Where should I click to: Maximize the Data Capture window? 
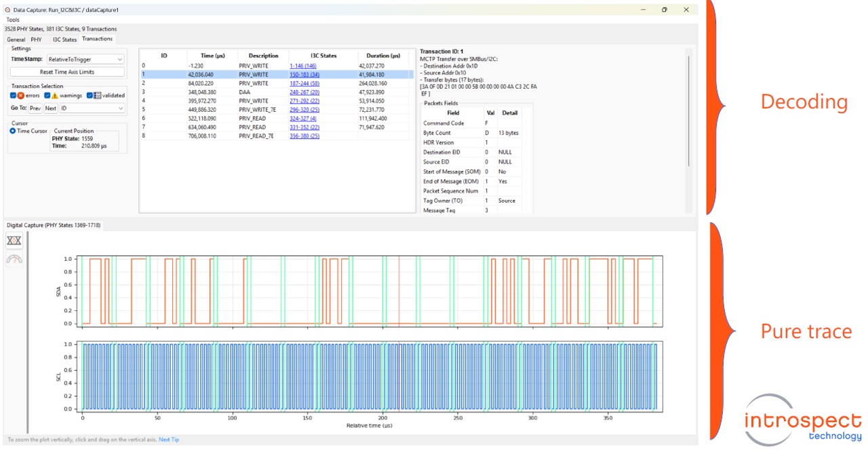click(x=665, y=10)
